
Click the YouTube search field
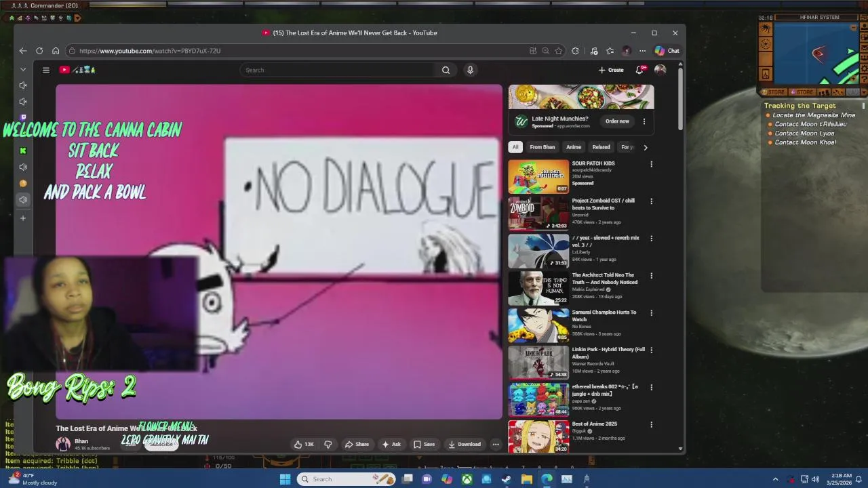(339, 70)
